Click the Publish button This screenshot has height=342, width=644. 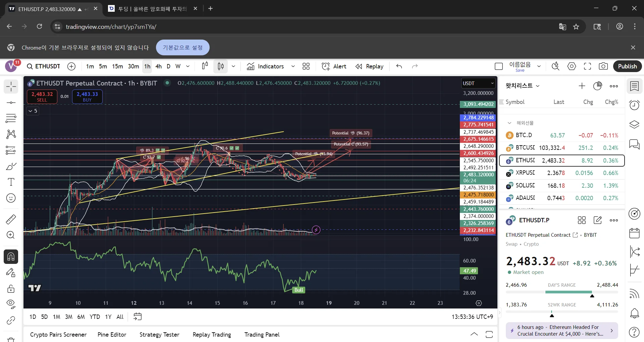(627, 66)
